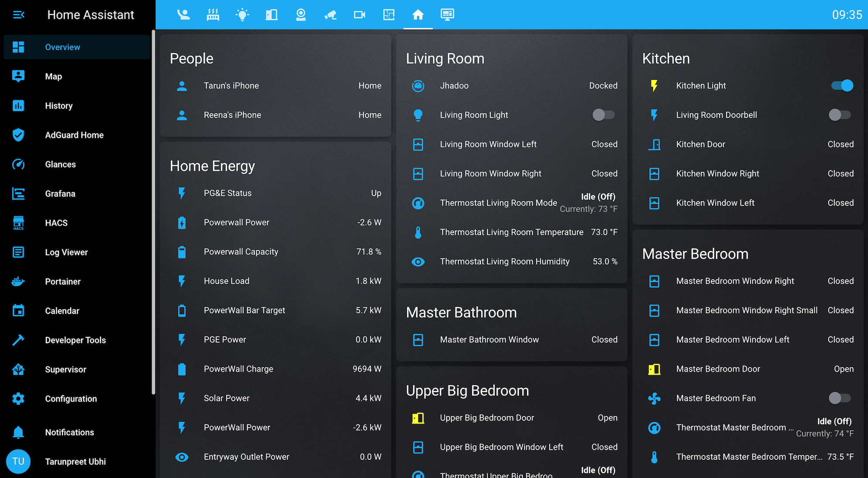This screenshot has height=478, width=868.
Task: Open the HACS store icon in the sidebar
Action: 18,223
